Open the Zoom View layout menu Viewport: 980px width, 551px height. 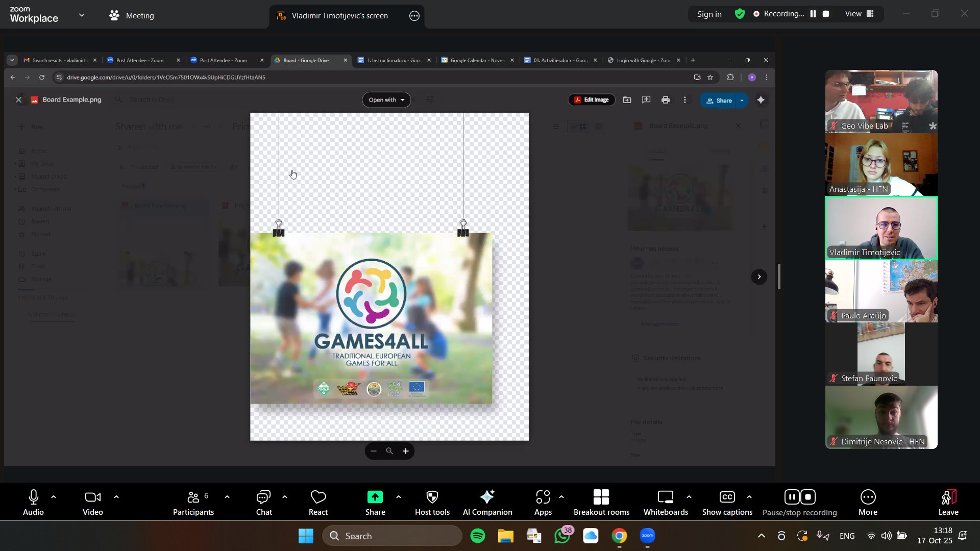click(x=860, y=14)
